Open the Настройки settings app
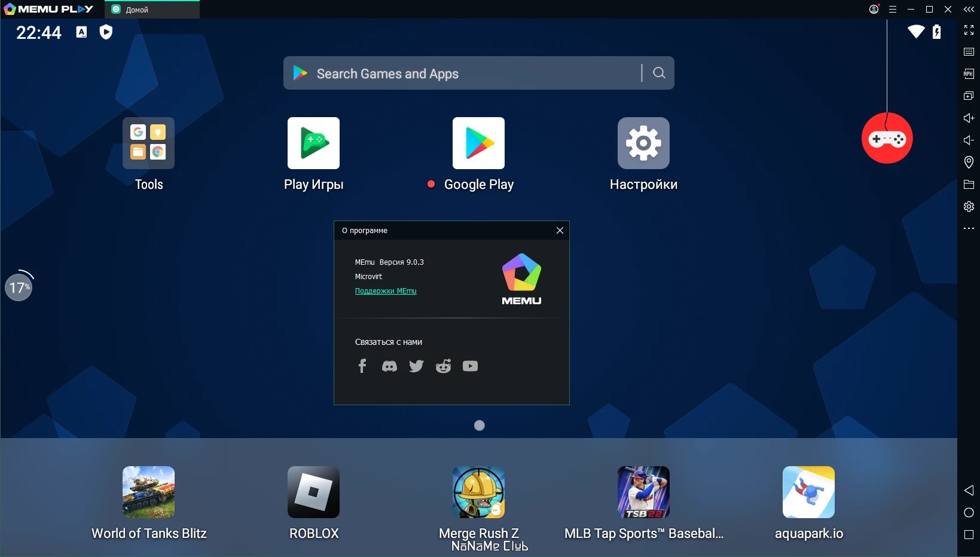The image size is (980, 557). click(643, 143)
